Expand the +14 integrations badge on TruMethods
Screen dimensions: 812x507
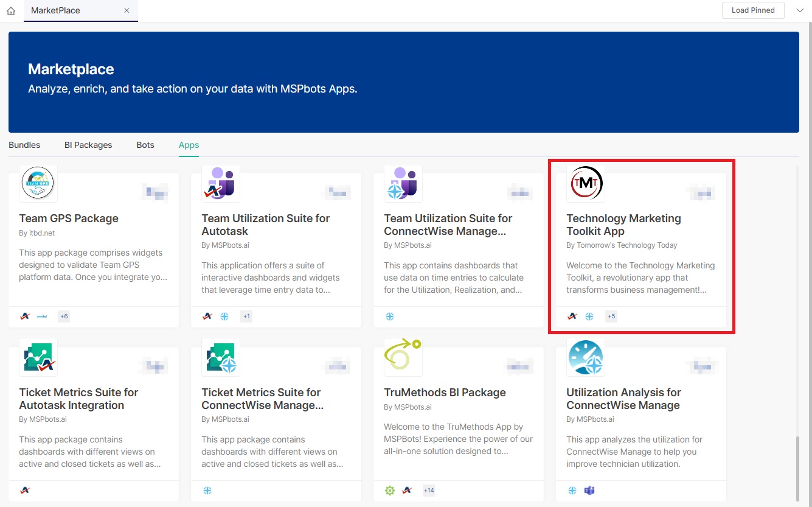click(429, 491)
